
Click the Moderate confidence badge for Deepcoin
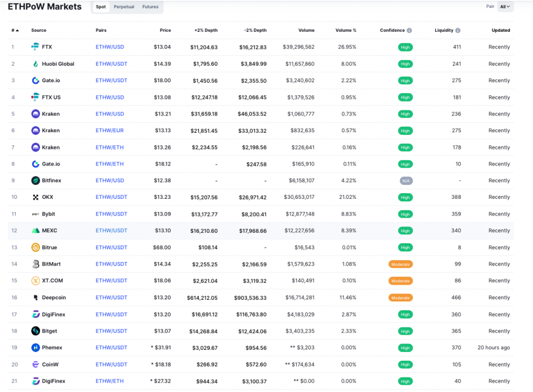pos(400,298)
